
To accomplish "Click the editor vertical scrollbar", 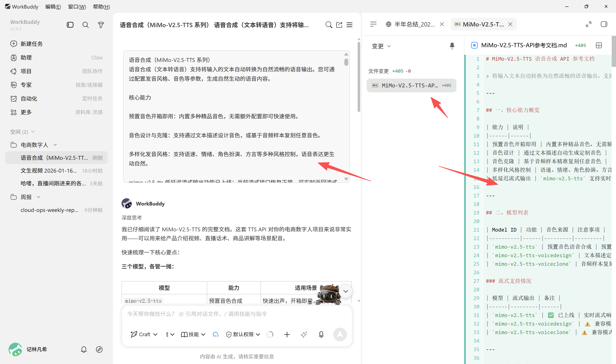I will 614,51.
